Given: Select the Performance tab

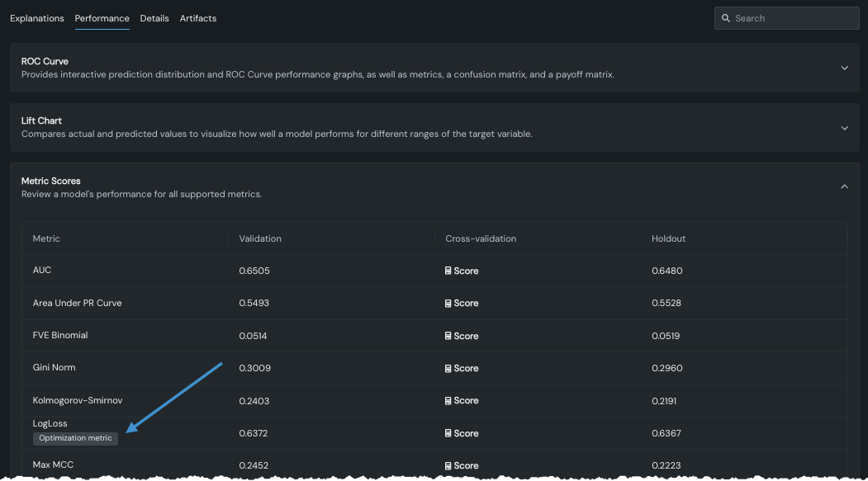Looking at the screenshot, I should tap(102, 18).
